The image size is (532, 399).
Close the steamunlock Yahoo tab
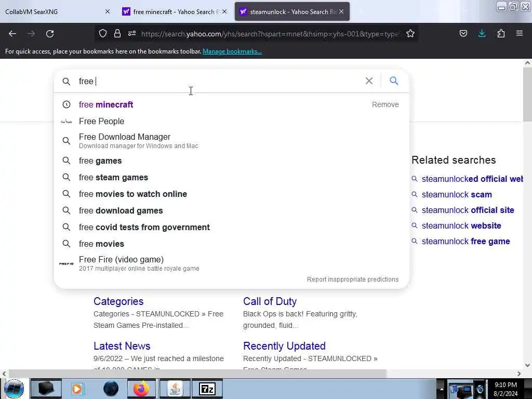click(341, 11)
